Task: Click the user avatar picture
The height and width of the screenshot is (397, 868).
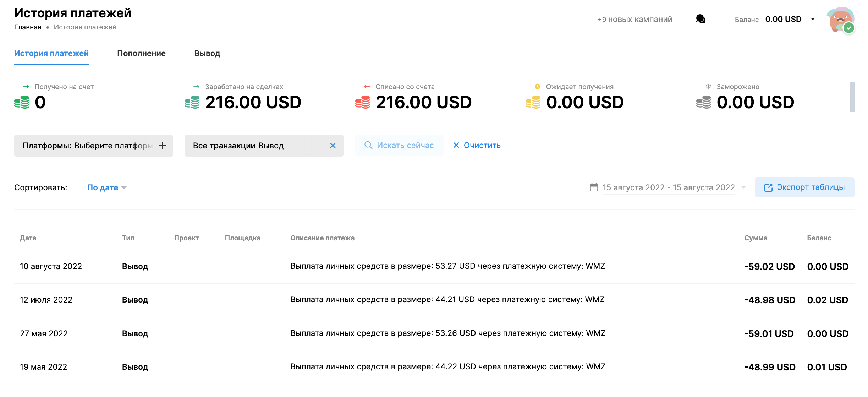Action: pyautogui.click(x=840, y=20)
